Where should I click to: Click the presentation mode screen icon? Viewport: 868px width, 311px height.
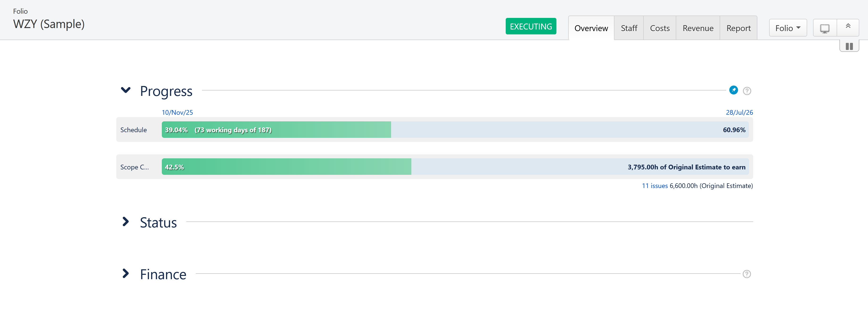(825, 28)
